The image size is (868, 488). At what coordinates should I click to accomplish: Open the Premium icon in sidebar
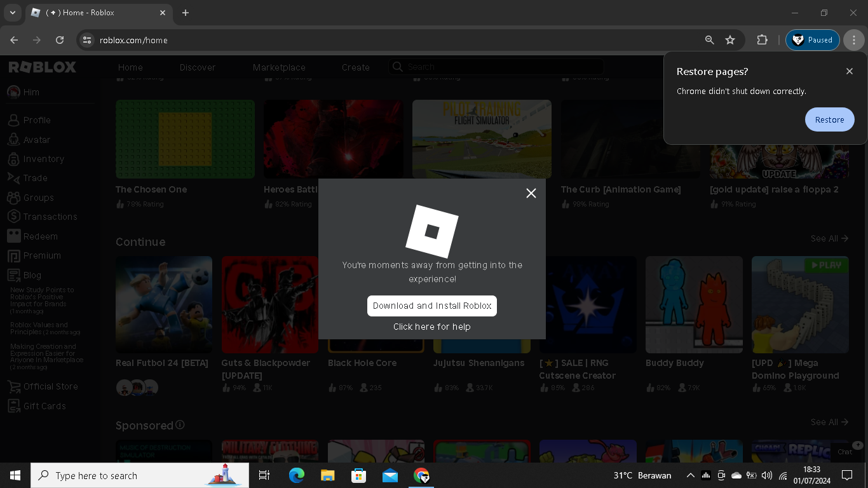click(13, 255)
